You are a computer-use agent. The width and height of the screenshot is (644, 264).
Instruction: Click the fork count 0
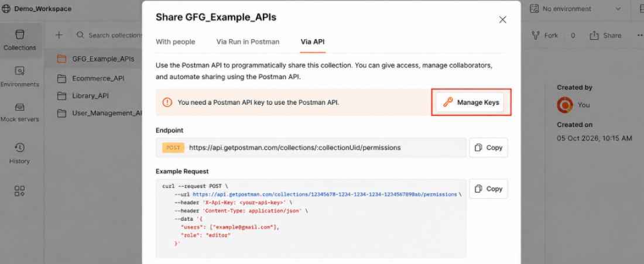(573, 35)
